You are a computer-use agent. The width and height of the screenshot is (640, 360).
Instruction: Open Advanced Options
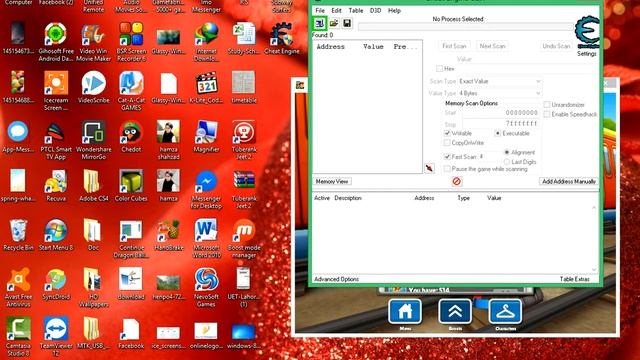tap(336, 279)
